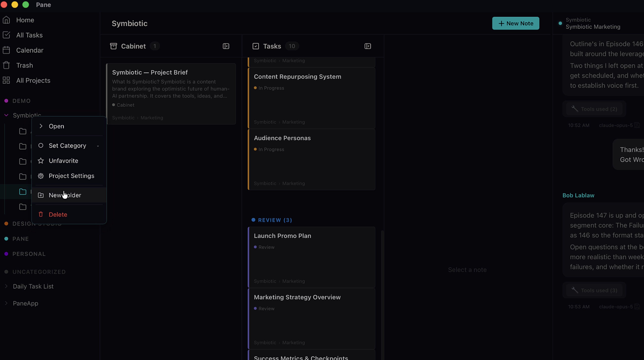Click Delete in the context menu
The height and width of the screenshot is (360, 644).
point(69,214)
